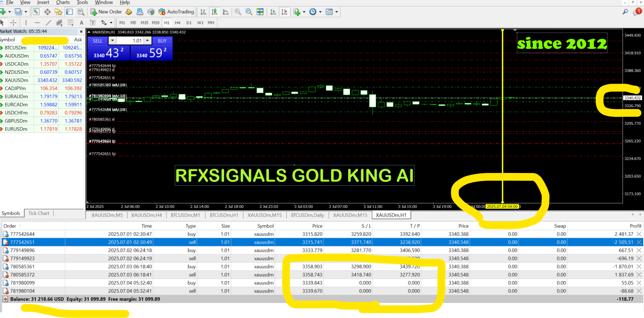Click the New Order button
Image resolution: width=644 pixels, height=318 pixels.
point(106,12)
